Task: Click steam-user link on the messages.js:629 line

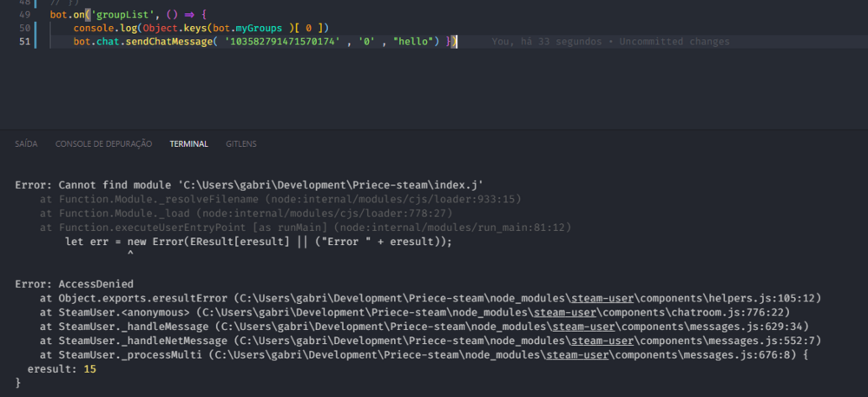Action: click(579, 326)
